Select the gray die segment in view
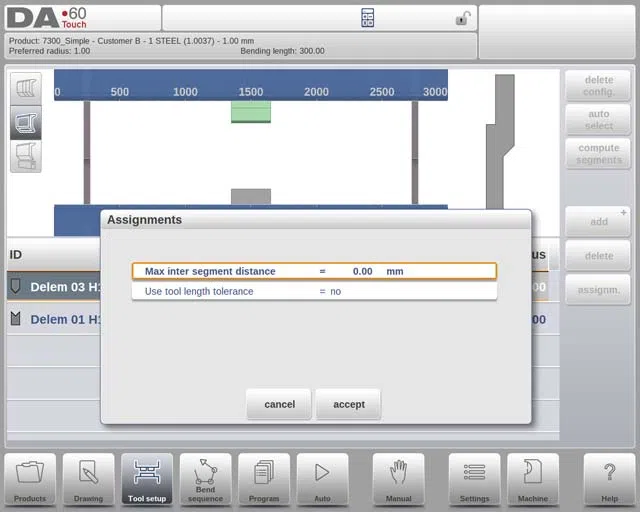 [x=251, y=196]
